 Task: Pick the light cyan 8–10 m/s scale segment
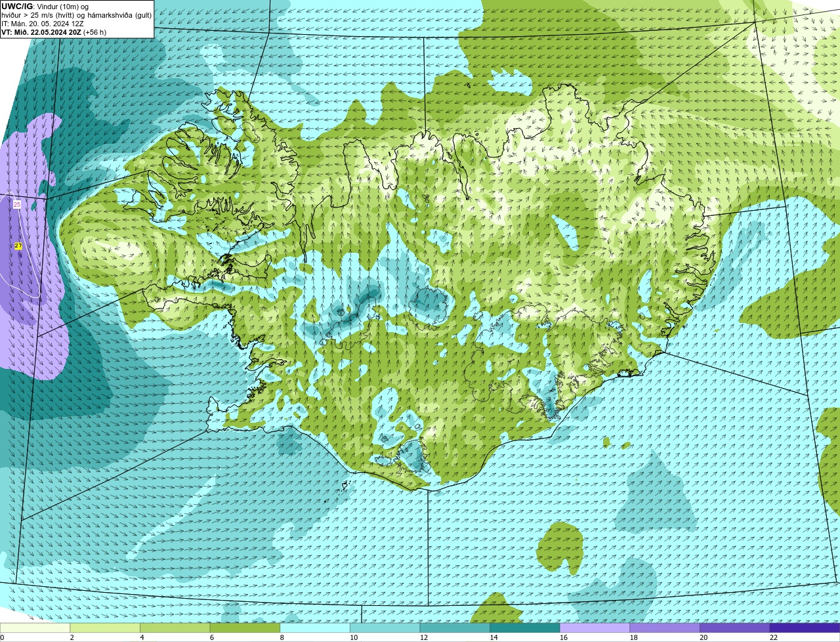(315, 628)
